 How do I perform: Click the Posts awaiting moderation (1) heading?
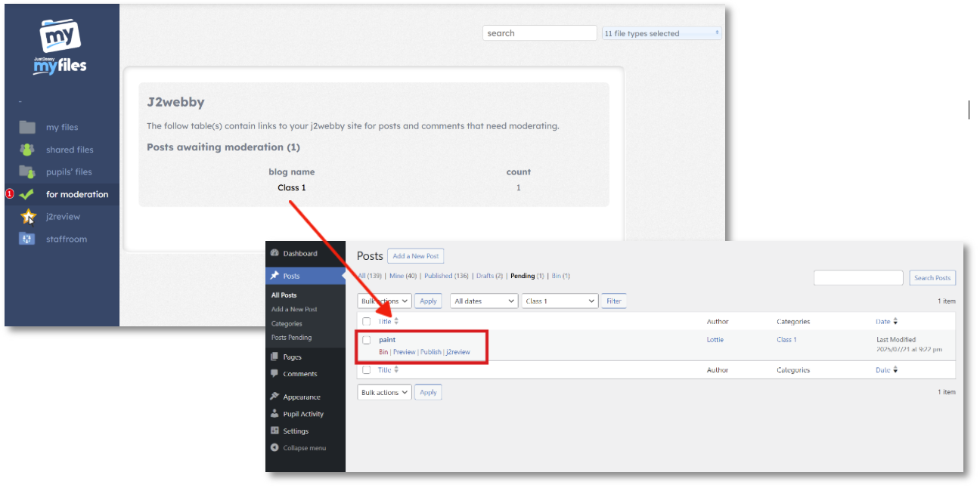coord(223,147)
